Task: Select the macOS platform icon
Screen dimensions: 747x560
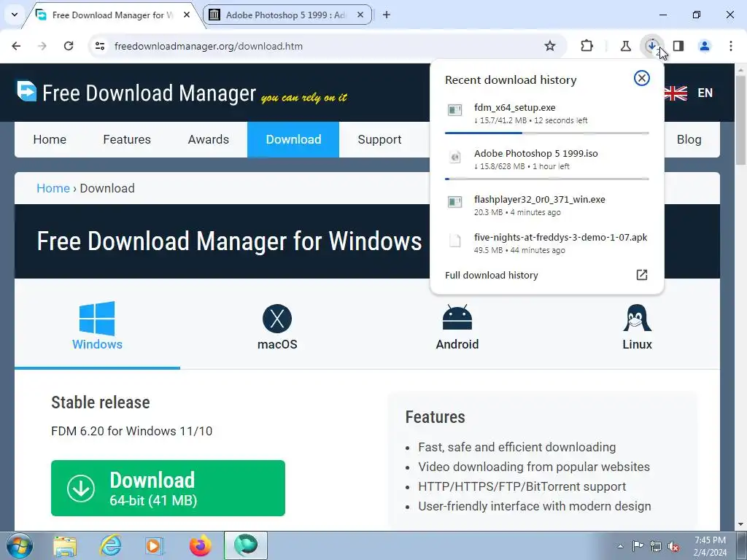Action: click(276, 319)
